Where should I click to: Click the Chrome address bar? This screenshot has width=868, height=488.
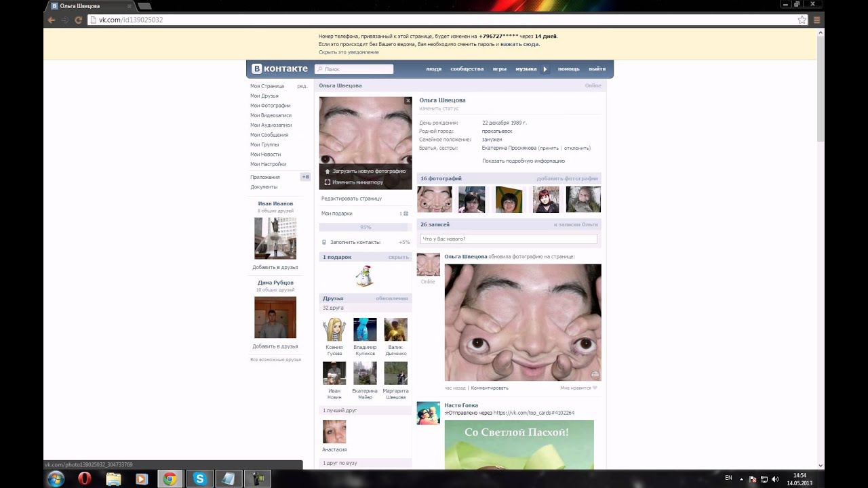click(448, 20)
